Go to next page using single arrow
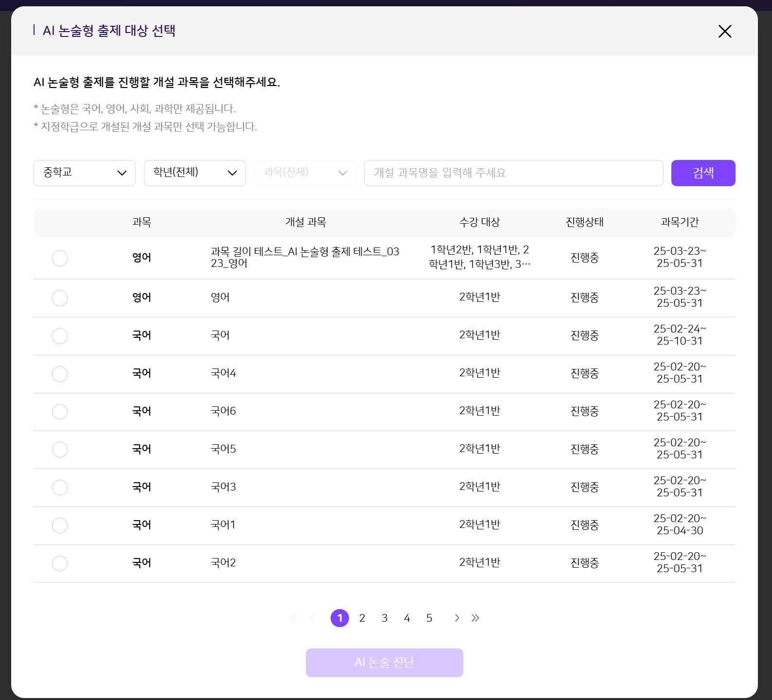772x700 pixels. pos(456,618)
